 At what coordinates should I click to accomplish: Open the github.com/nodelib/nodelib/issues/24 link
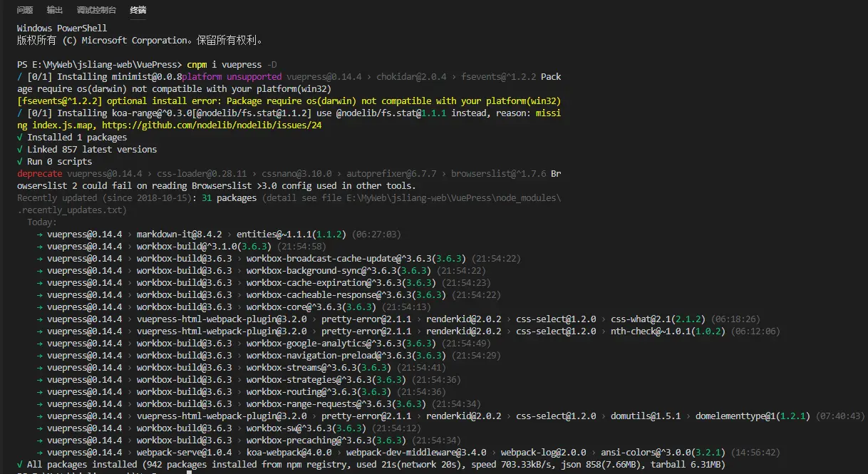point(212,125)
